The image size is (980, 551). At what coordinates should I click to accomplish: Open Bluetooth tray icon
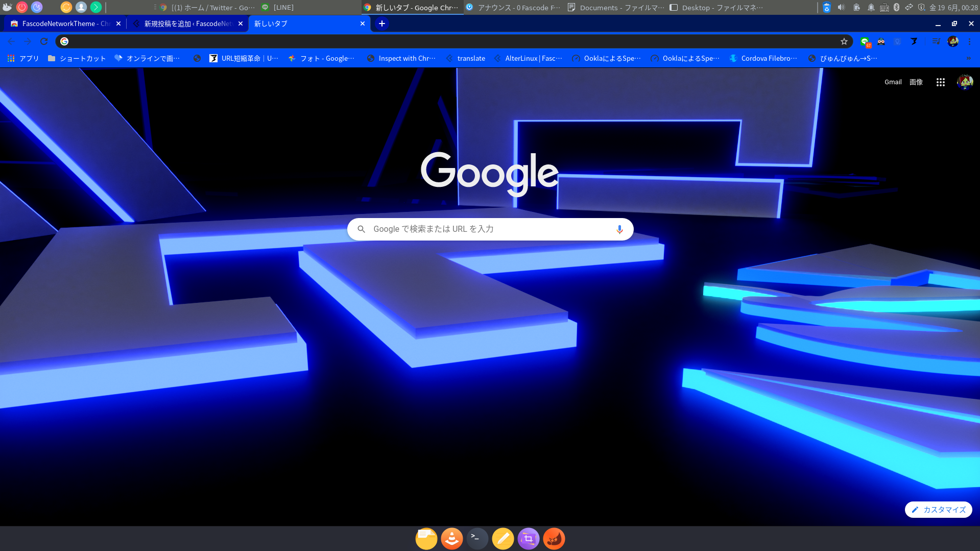tap(896, 8)
